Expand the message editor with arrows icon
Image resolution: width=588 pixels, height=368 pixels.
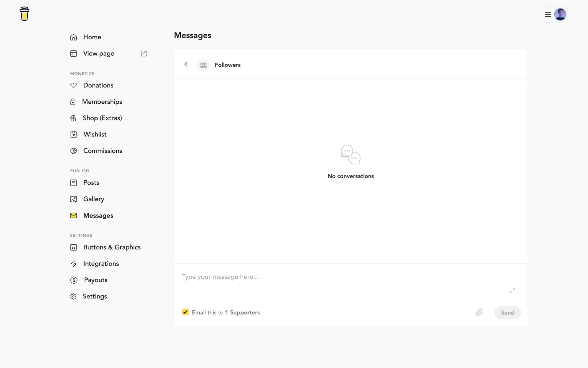512,290
